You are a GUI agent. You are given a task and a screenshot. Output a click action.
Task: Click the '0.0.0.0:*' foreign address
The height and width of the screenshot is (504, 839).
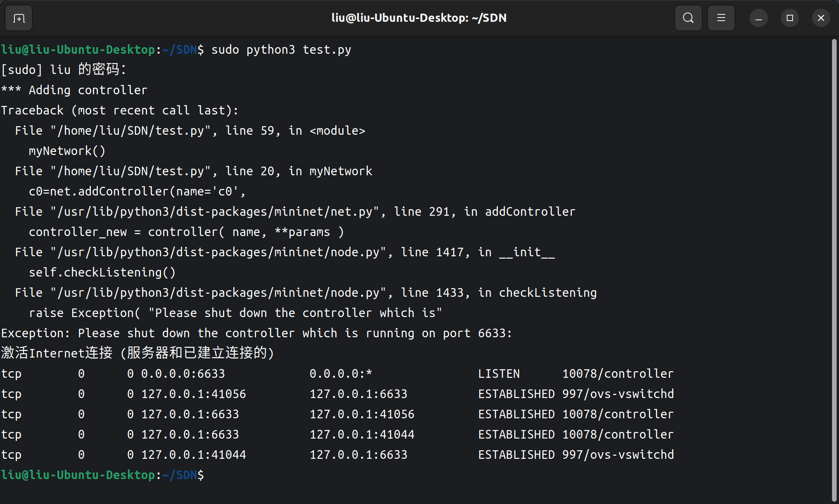click(341, 374)
